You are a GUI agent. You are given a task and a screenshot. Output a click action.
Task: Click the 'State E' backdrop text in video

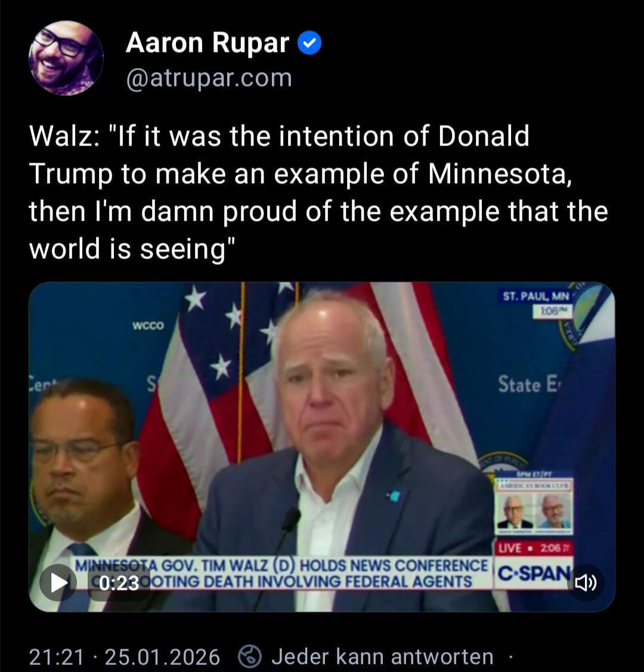click(528, 385)
